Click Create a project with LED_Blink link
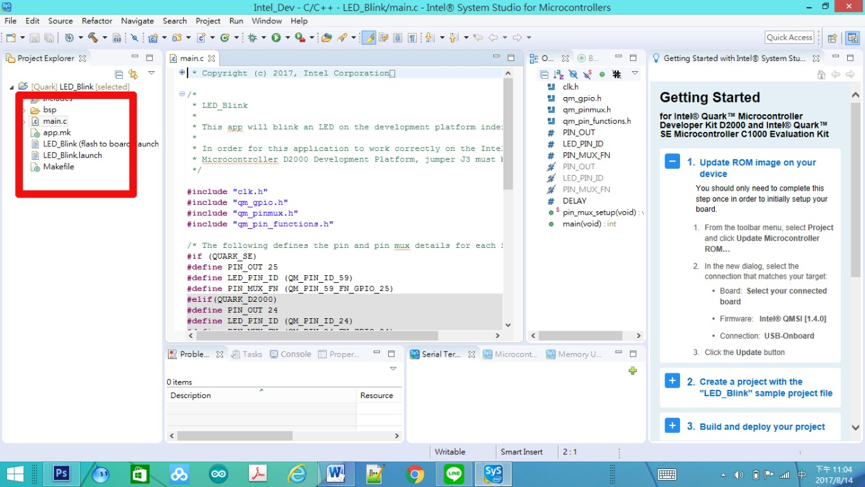The width and height of the screenshot is (865, 487). pyautogui.click(x=766, y=387)
